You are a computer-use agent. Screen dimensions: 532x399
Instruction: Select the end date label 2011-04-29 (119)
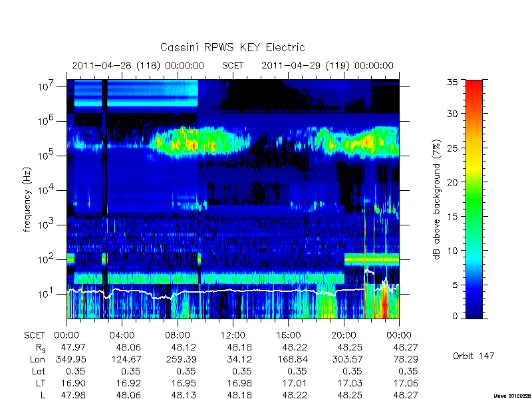[x=305, y=65]
